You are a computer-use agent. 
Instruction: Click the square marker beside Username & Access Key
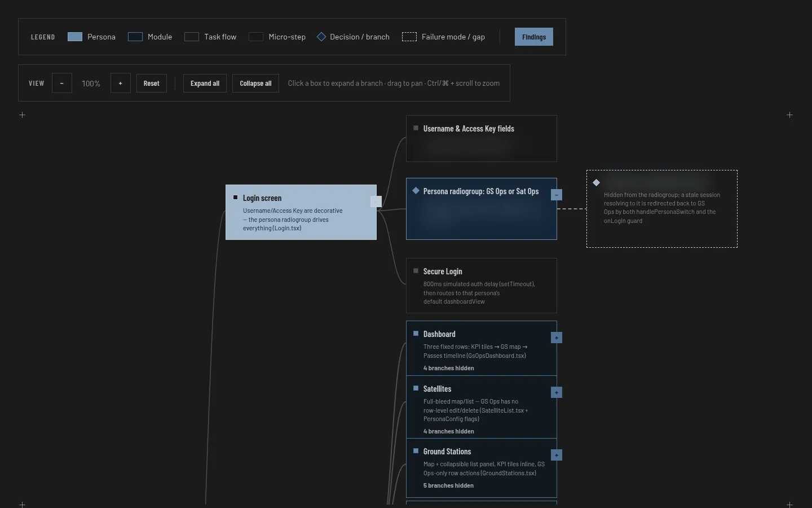tap(416, 128)
